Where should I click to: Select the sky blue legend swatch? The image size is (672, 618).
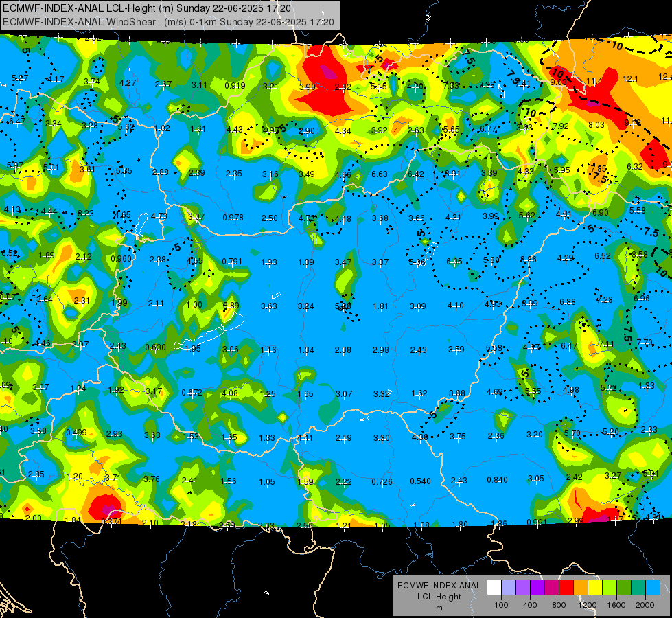pyautogui.click(x=653, y=587)
